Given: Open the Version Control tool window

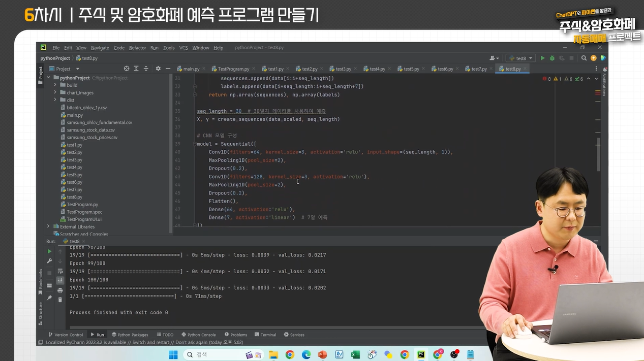Looking at the screenshot, I should [x=65, y=335].
